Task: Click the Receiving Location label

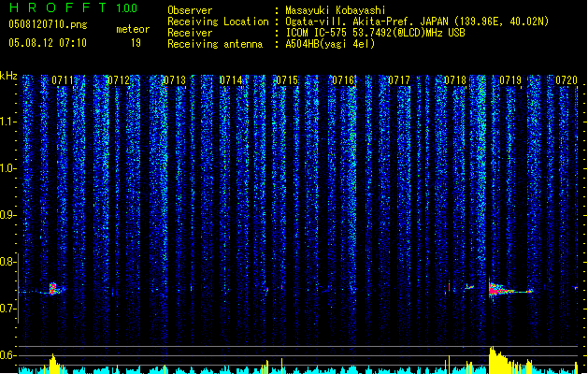Action: (x=218, y=22)
